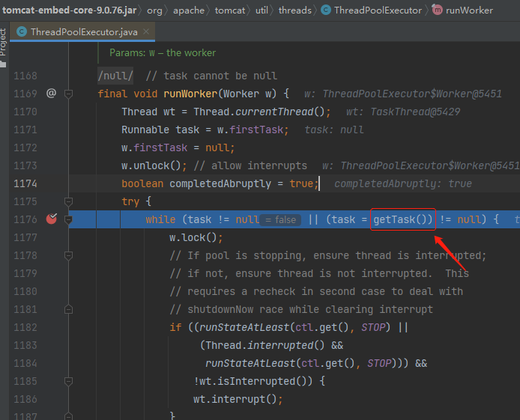Select the ThreadPoolExecutor.java editor tab
Viewport: 520px width, 420px height.
pyautogui.click(x=82, y=31)
